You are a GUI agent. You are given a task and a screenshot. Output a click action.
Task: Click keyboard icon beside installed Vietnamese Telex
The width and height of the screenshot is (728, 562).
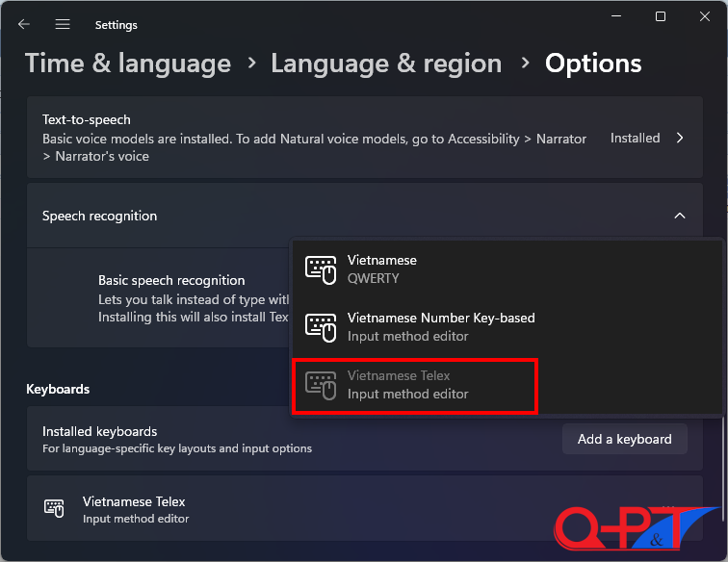coord(55,509)
